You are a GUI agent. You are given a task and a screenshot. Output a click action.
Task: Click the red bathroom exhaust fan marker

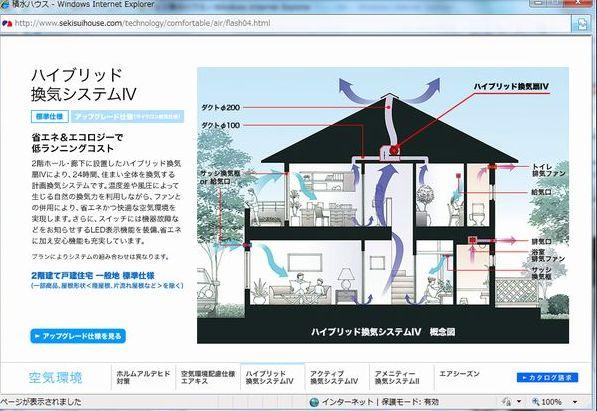click(472, 240)
